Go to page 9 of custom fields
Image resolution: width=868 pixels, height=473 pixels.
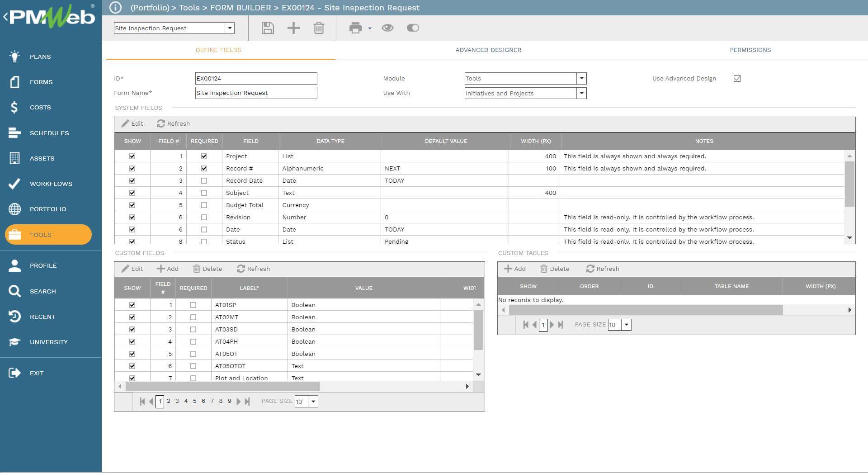coord(230,401)
